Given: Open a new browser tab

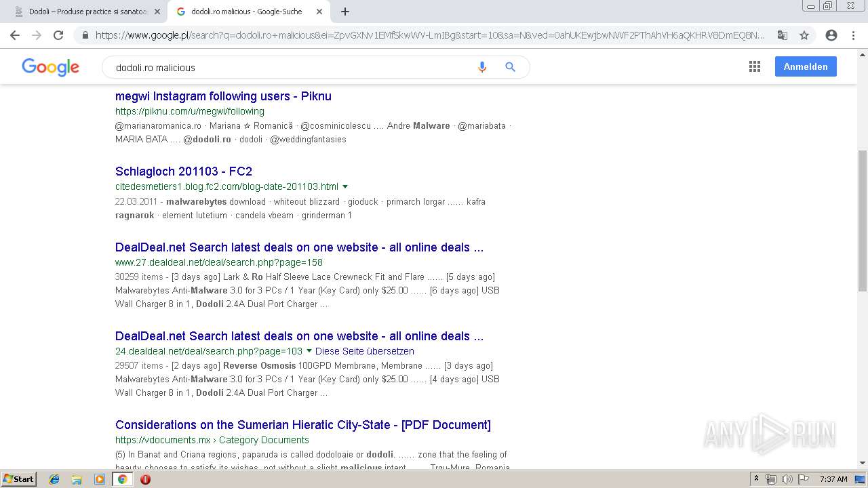Looking at the screenshot, I should point(345,12).
